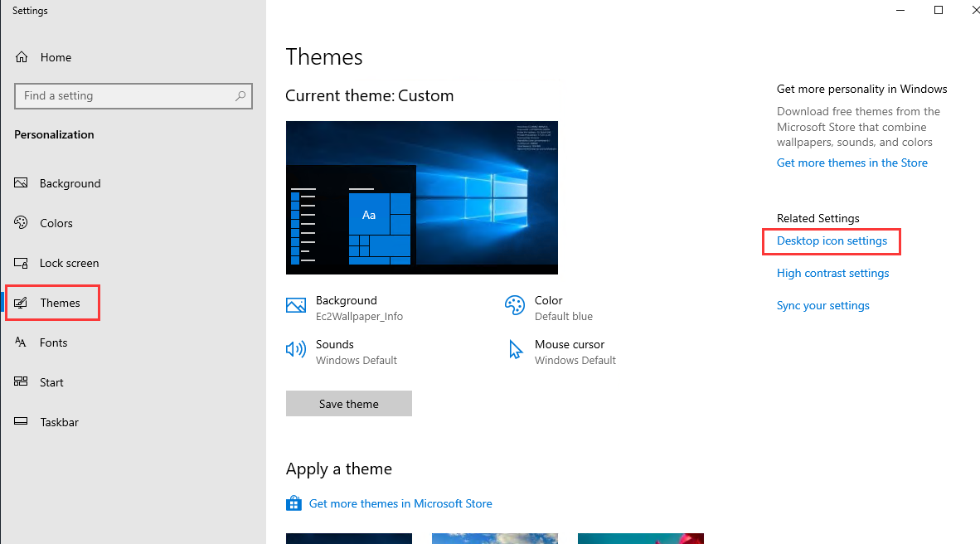Click the Mouse cursor arrow icon
This screenshot has height=544, width=980.
pyautogui.click(x=515, y=349)
